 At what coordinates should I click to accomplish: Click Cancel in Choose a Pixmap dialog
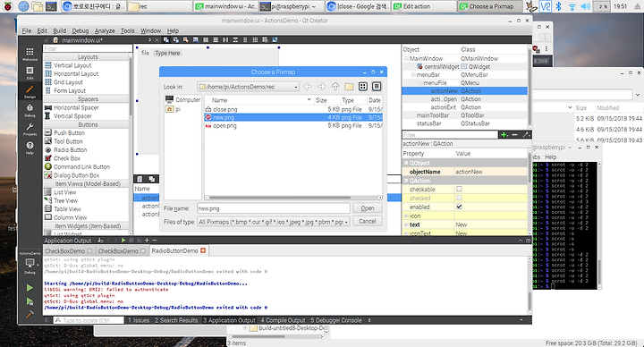368,221
